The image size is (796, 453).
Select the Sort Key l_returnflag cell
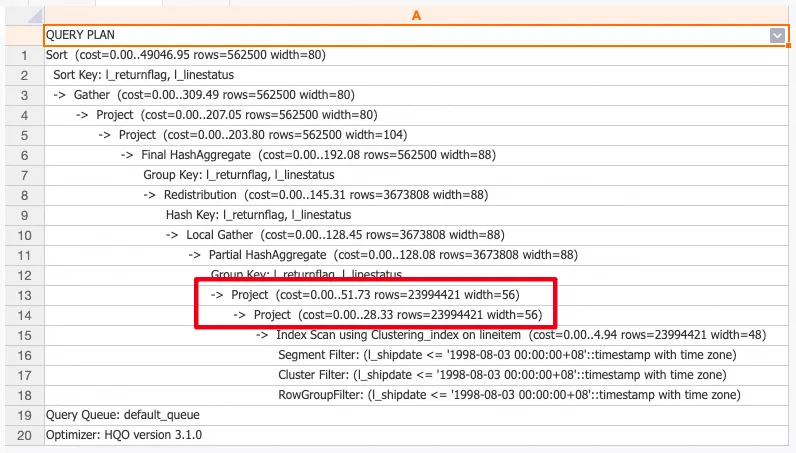[x=416, y=75]
